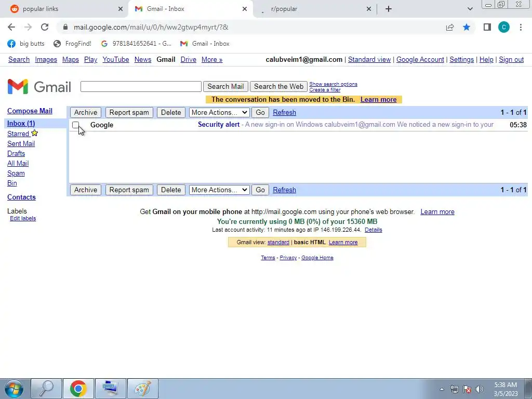
Task: Click the Gmail logo
Action: click(39, 87)
